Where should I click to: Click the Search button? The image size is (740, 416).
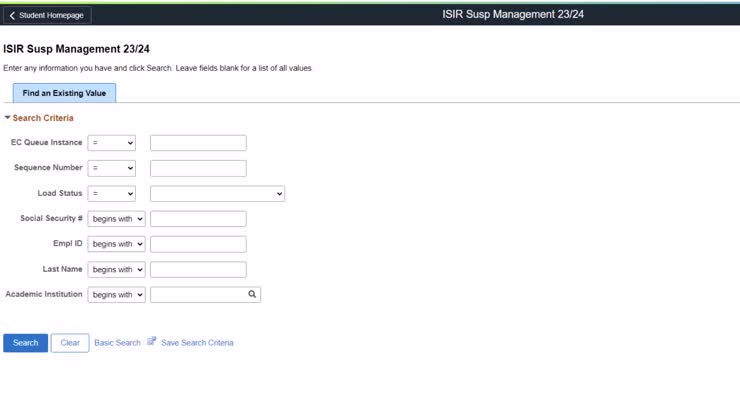pos(25,343)
